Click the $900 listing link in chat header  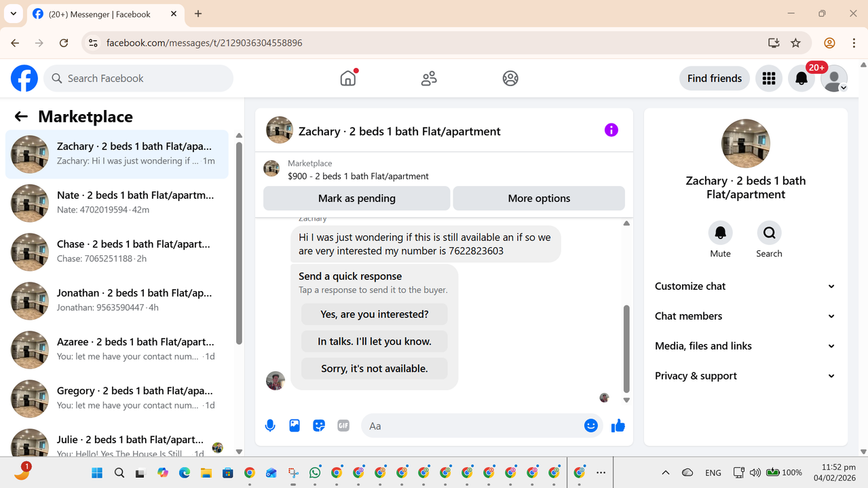[358, 176]
